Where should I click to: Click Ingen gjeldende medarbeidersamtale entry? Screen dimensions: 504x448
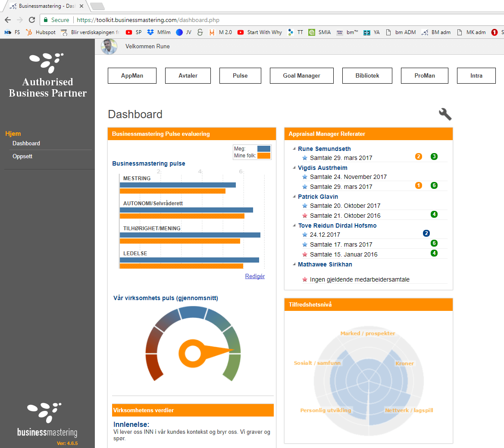tap(360, 279)
